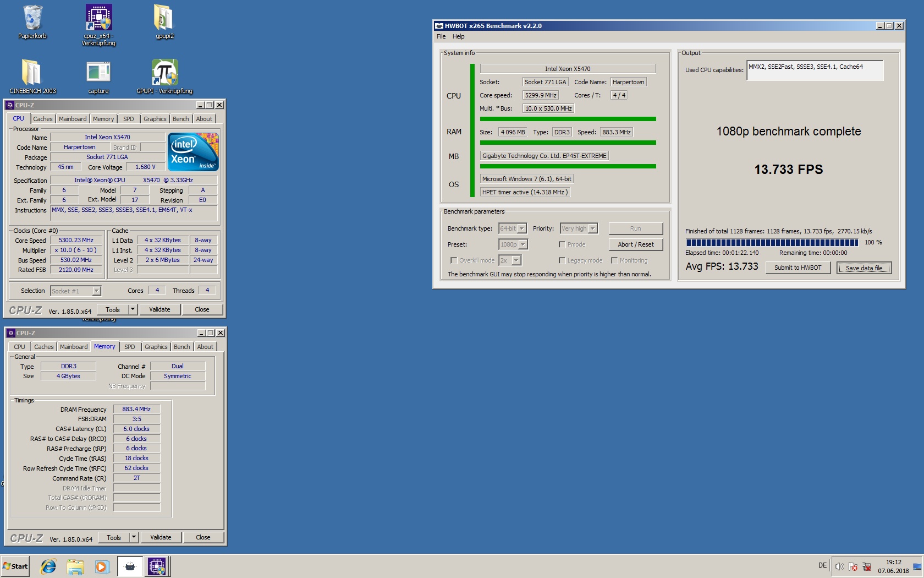Click the 13.733 FPS result text

788,170
